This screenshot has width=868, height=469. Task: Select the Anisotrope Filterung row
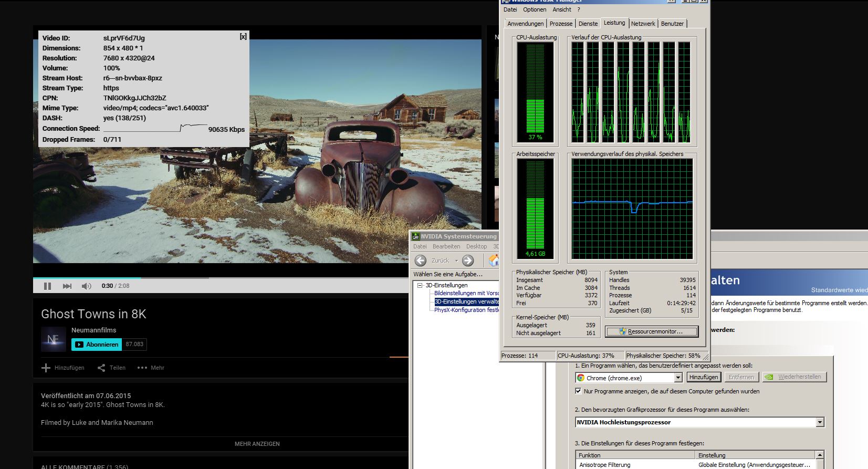tap(695, 465)
